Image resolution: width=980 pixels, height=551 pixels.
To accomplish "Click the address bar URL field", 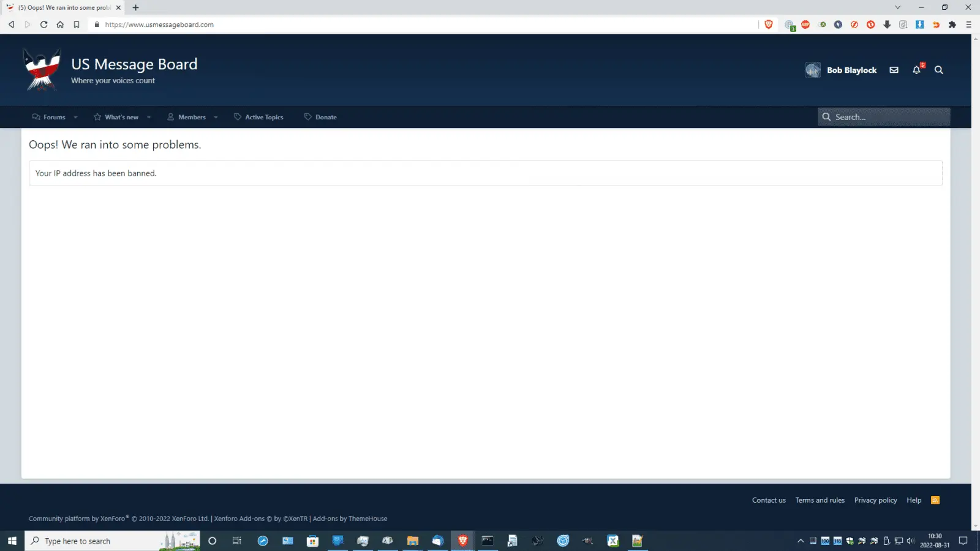I will [x=423, y=24].
